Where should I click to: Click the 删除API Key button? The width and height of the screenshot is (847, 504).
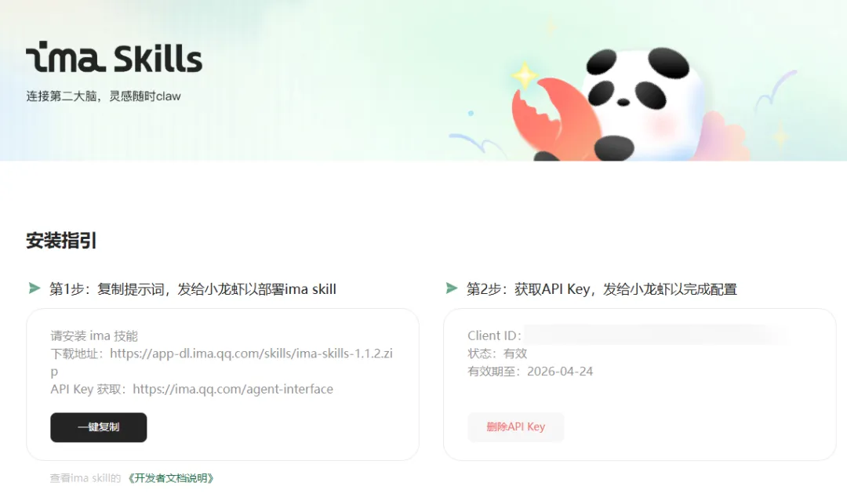click(516, 427)
